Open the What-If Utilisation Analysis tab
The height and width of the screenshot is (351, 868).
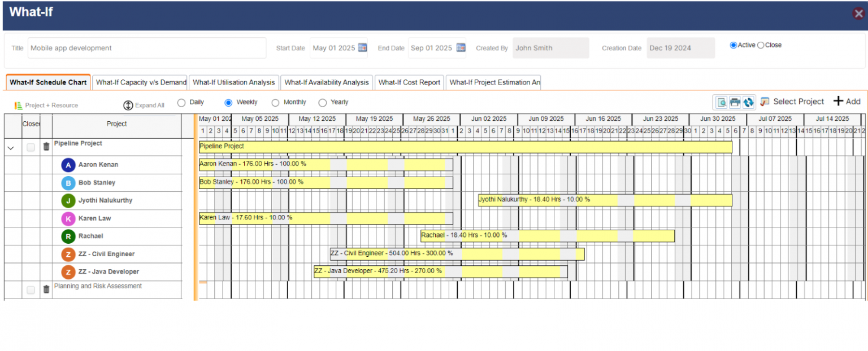[x=233, y=82]
